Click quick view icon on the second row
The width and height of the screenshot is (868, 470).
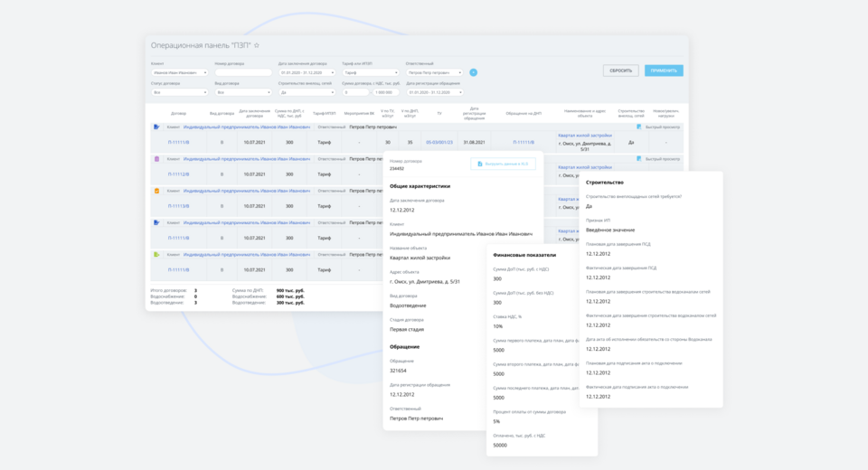pyautogui.click(x=638, y=159)
